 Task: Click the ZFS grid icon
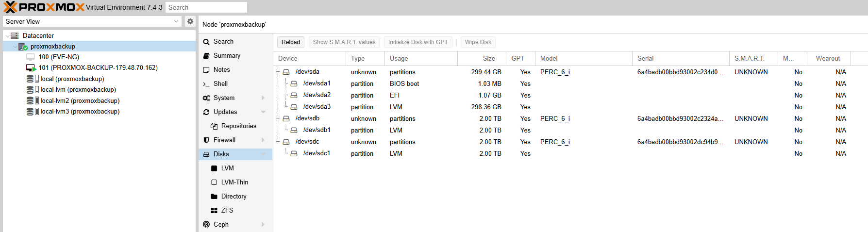pyautogui.click(x=214, y=211)
